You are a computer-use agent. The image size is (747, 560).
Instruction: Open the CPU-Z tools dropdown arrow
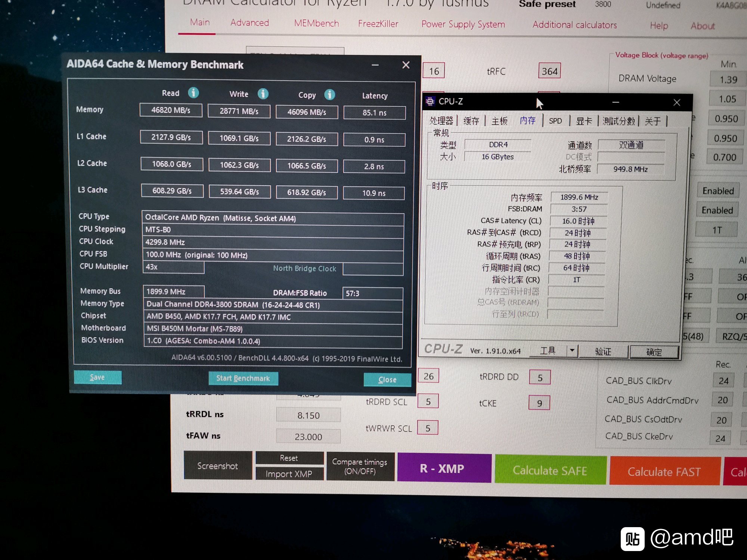click(x=572, y=351)
